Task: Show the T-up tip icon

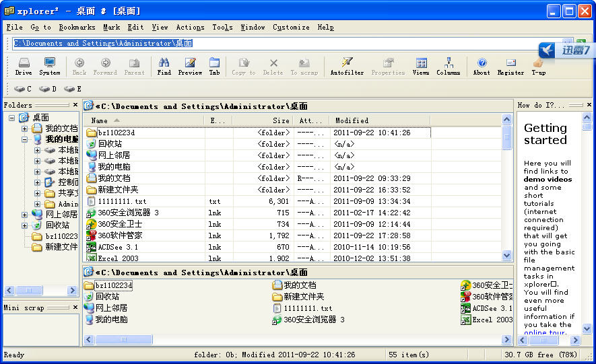Action: (x=539, y=67)
